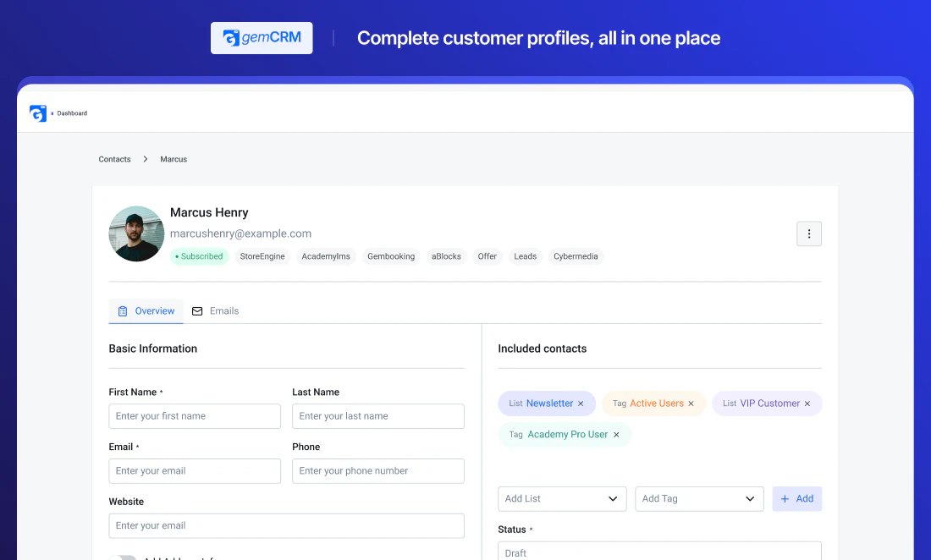Remove the Academy Pro User tag chip

click(x=616, y=435)
